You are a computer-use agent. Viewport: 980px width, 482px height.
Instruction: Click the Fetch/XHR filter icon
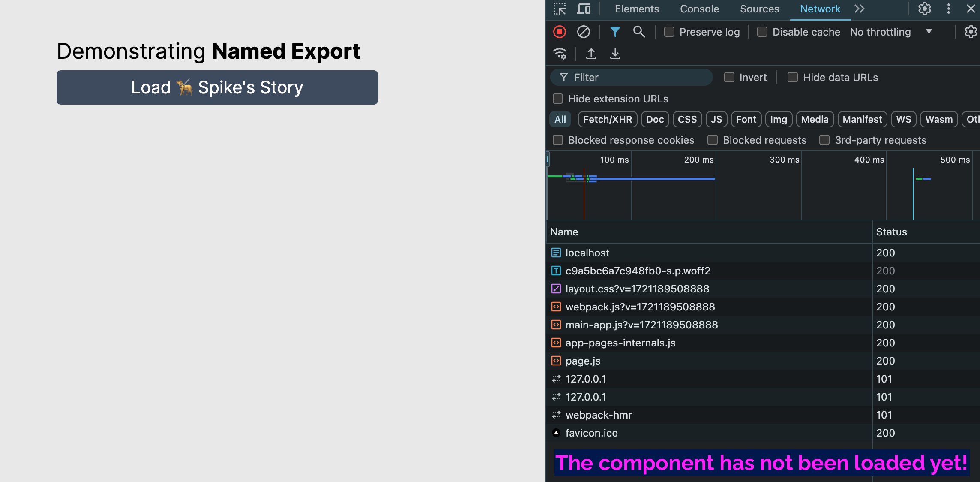(607, 119)
